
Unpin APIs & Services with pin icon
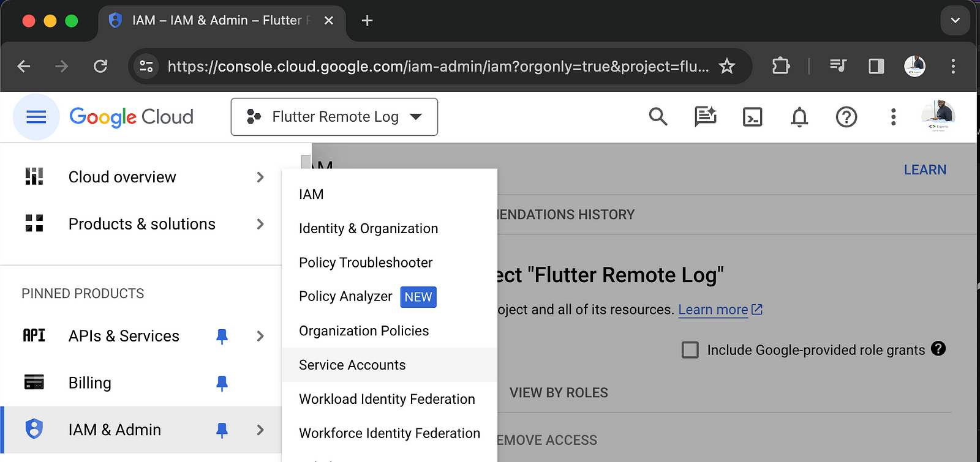coord(222,336)
